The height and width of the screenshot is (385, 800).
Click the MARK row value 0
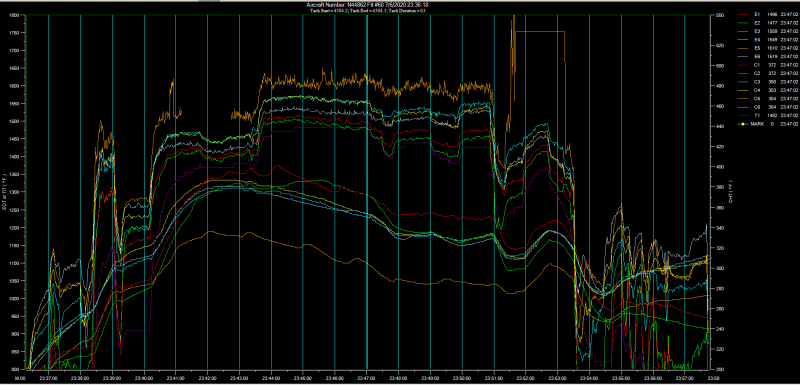(x=771, y=124)
